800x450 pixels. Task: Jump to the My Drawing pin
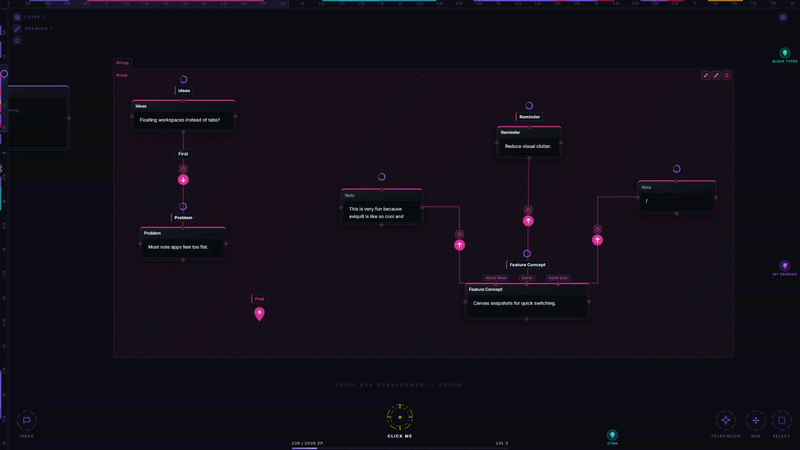pyautogui.click(x=785, y=266)
